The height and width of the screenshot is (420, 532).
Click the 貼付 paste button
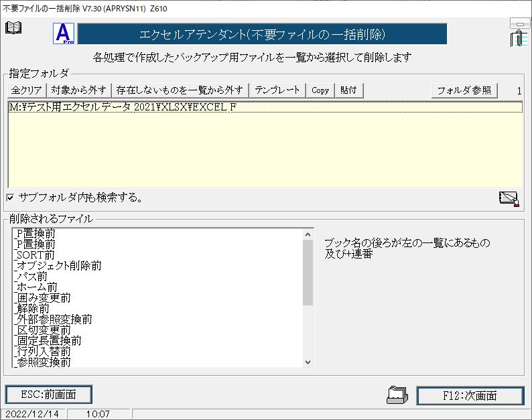[x=348, y=90]
